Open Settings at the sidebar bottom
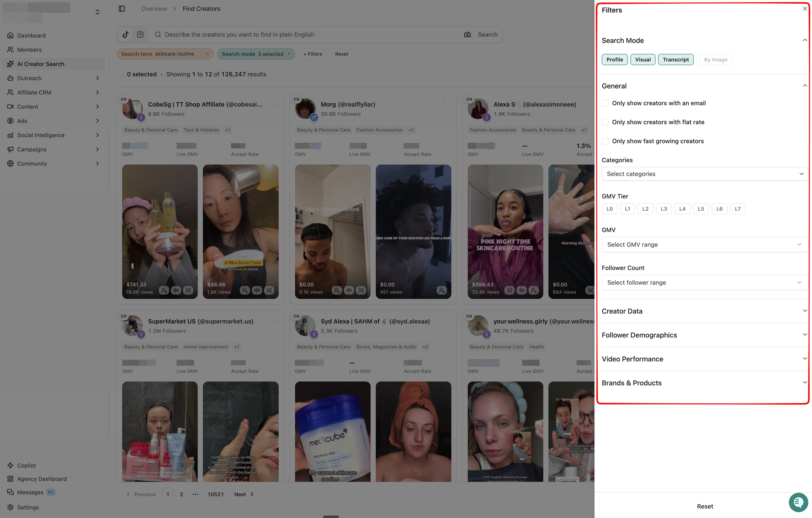 (54, 507)
